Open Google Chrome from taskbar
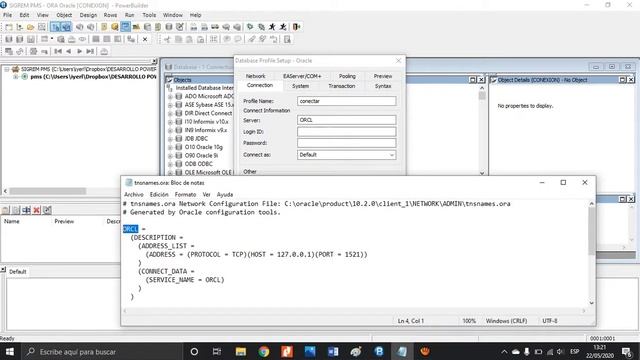This screenshot has width=640, height=360. click(x=264, y=351)
